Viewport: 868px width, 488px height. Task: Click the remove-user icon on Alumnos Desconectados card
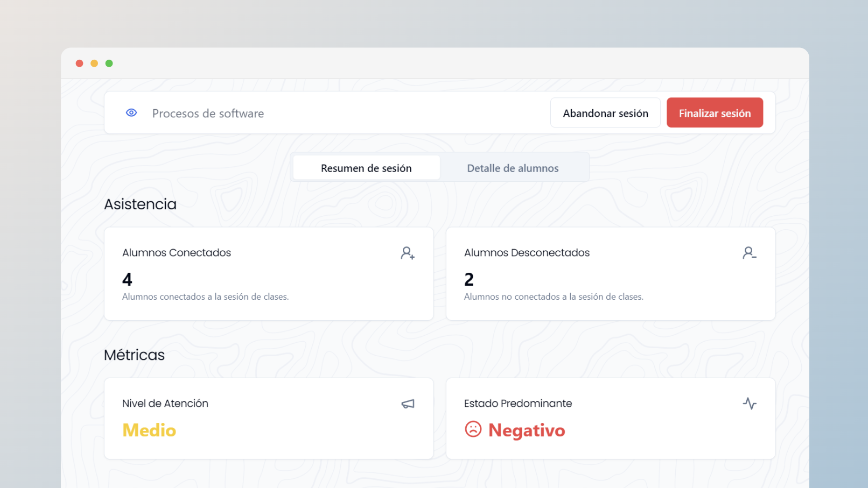pyautogui.click(x=749, y=253)
